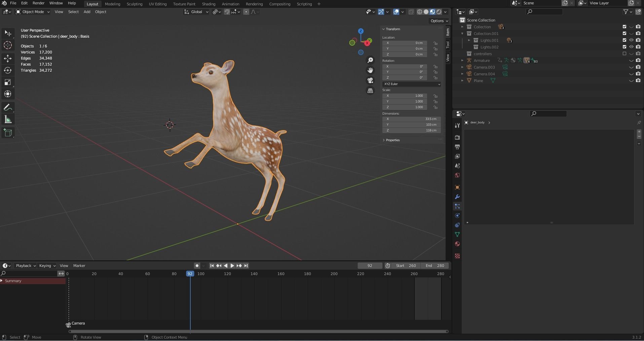The image size is (644, 341).
Task: Expand the Armature tree item
Action: pos(462,61)
